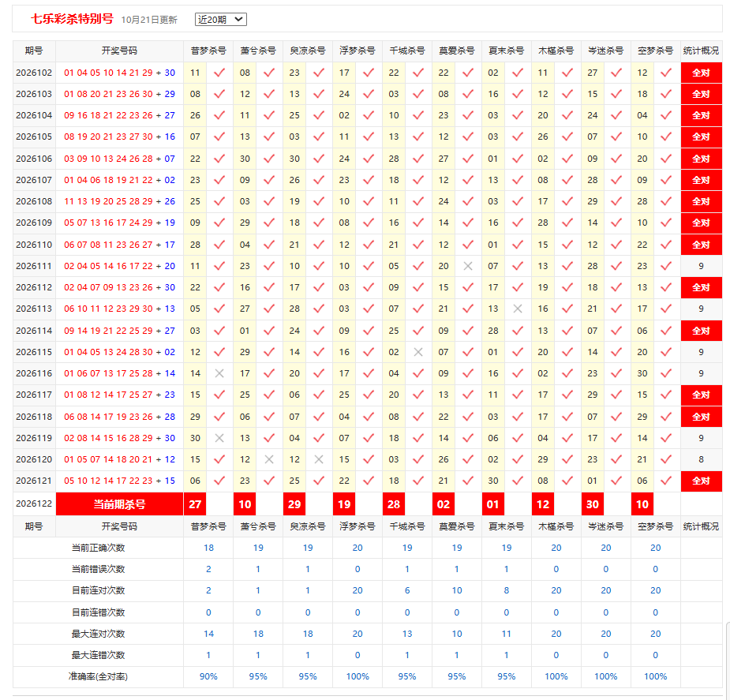The width and height of the screenshot is (730, 700).
Task: Click the X mark for 昔梦杀号 in row 2026116
Action: [219, 373]
